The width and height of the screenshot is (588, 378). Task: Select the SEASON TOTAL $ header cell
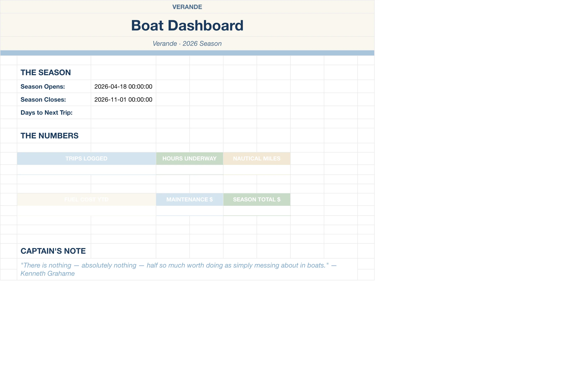click(257, 199)
